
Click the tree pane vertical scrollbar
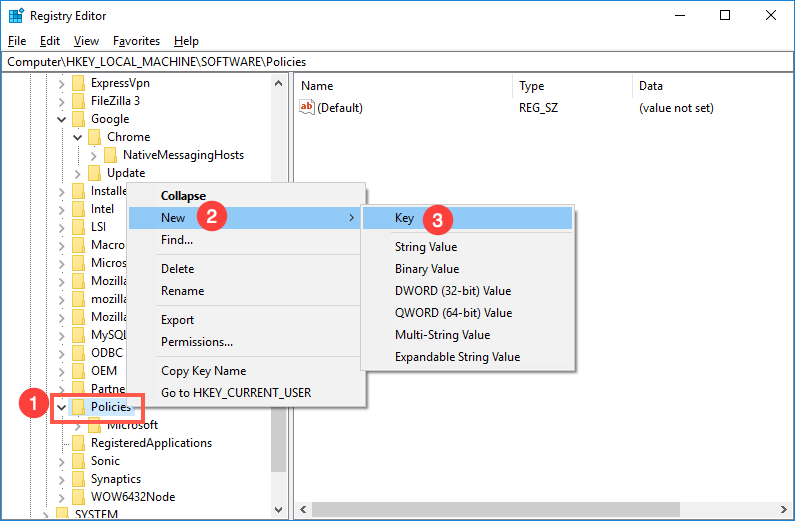click(279, 300)
